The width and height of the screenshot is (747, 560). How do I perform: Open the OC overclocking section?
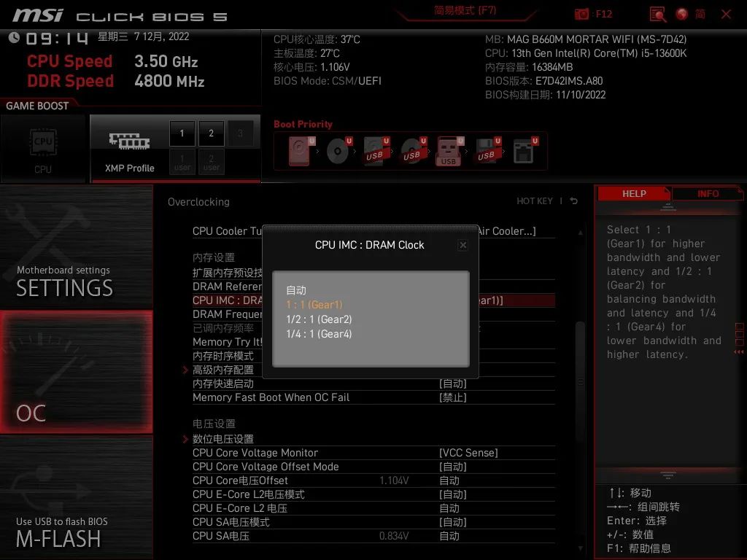76,372
